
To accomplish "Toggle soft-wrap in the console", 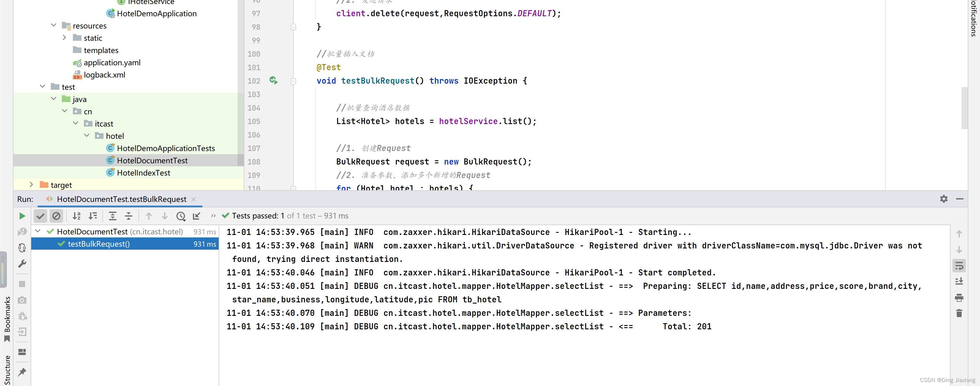I will coord(959,266).
